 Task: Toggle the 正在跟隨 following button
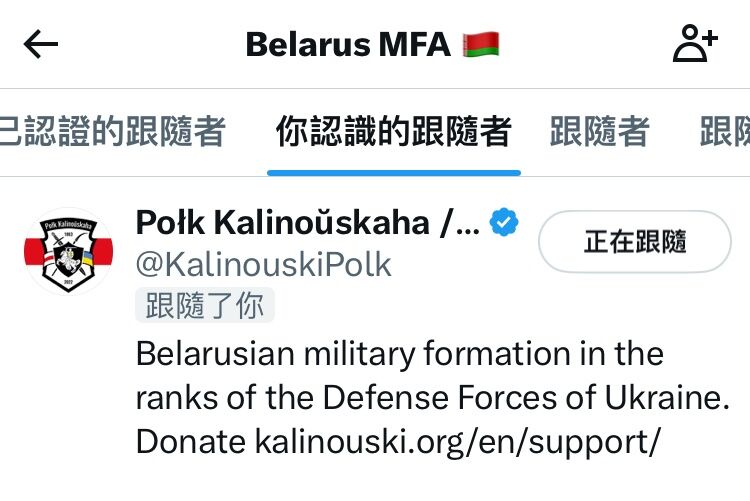[635, 242]
